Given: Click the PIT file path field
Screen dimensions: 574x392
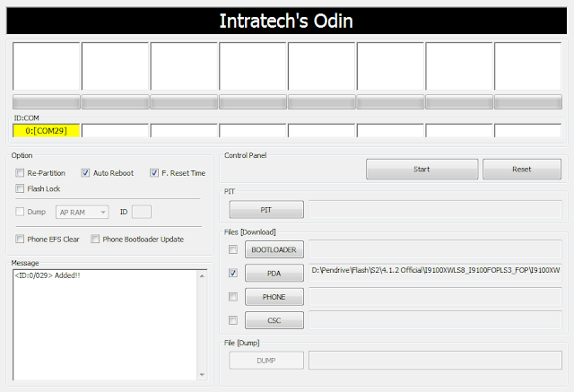Looking at the screenshot, I should [x=435, y=209].
